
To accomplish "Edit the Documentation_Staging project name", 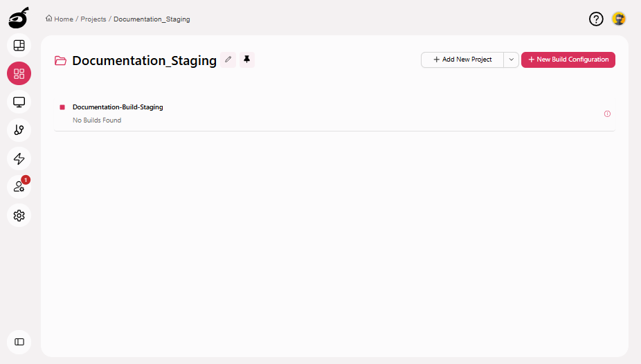I will pos(228,60).
